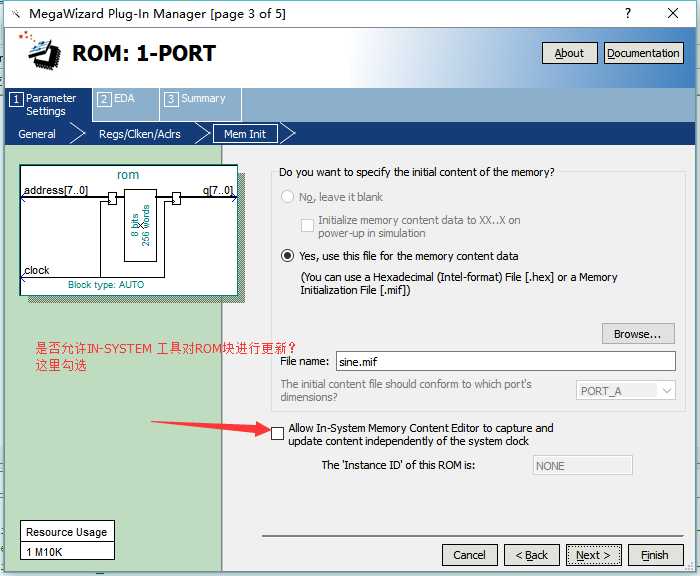
Task: Switch to the EDA tab
Action: [x=125, y=104]
